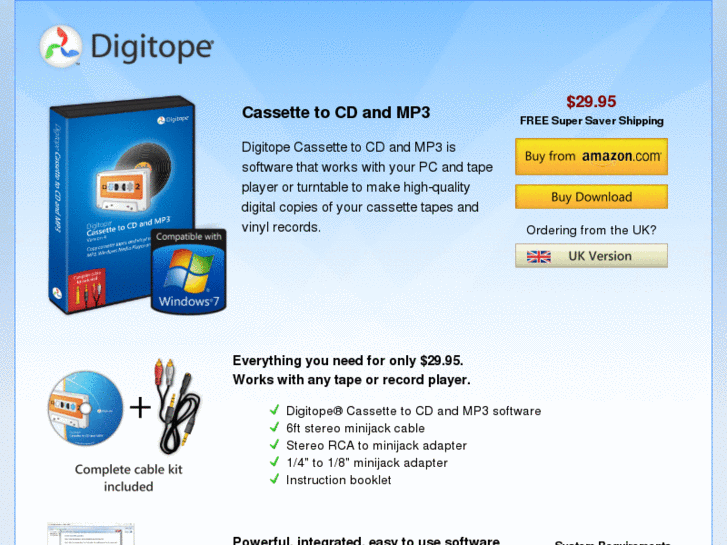Click the $29.95 price text
Screen dimensions: 727x545
click(x=591, y=102)
